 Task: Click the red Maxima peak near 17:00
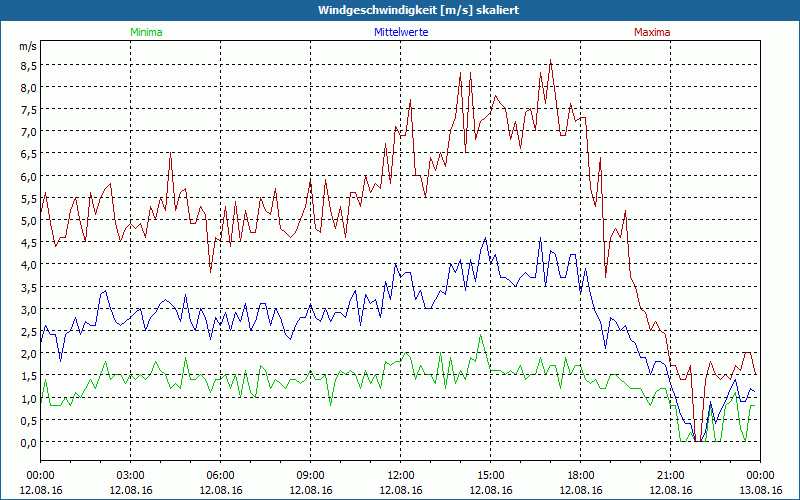coord(551,60)
